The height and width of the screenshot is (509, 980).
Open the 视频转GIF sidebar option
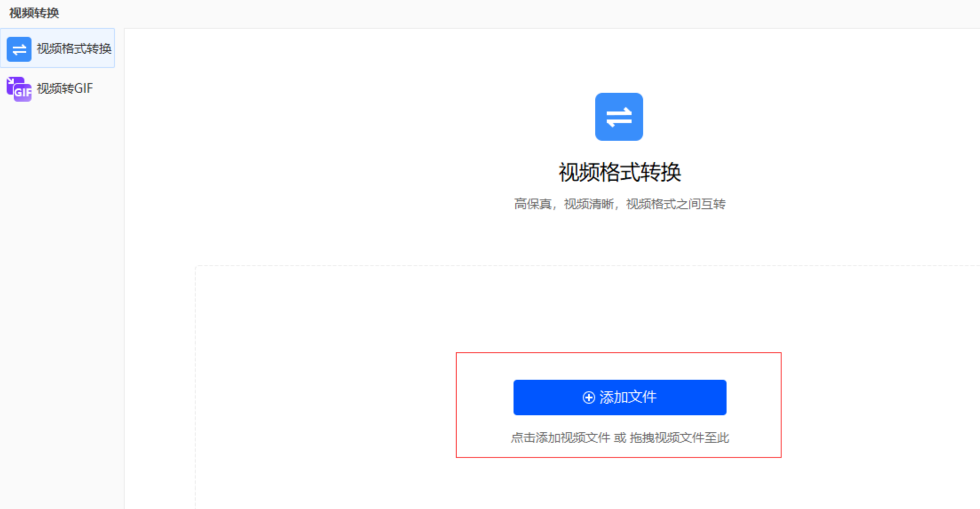[x=58, y=88]
